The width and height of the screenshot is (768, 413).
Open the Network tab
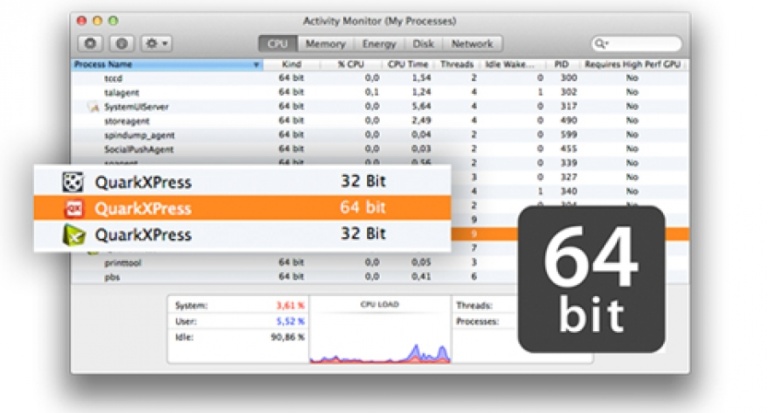471,44
